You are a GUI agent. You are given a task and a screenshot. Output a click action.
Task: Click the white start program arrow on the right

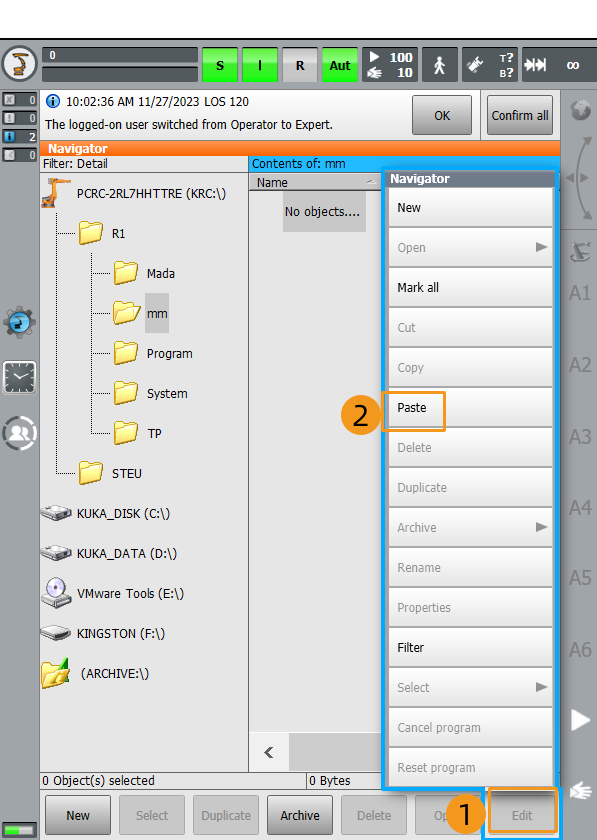click(580, 720)
